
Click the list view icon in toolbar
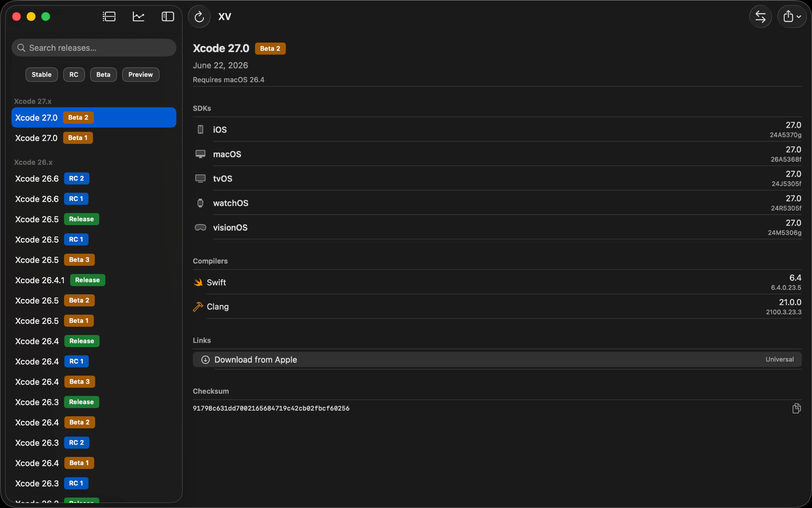click(x=109, y=16)
